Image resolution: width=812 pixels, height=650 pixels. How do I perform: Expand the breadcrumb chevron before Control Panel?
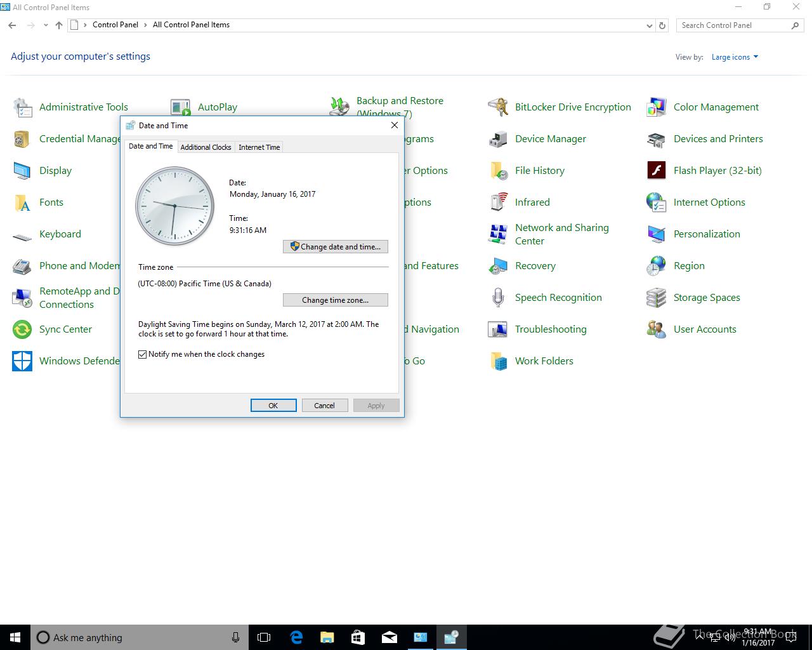pyautogui.click(x=86, y=25)
